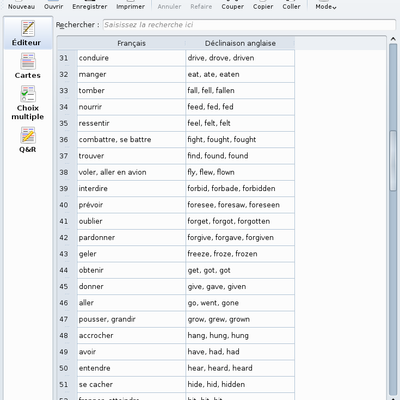Select the cell 'forget, forgot, forgotten'
Viewport: 400px width, 400px height.
[x=240, y=221]
